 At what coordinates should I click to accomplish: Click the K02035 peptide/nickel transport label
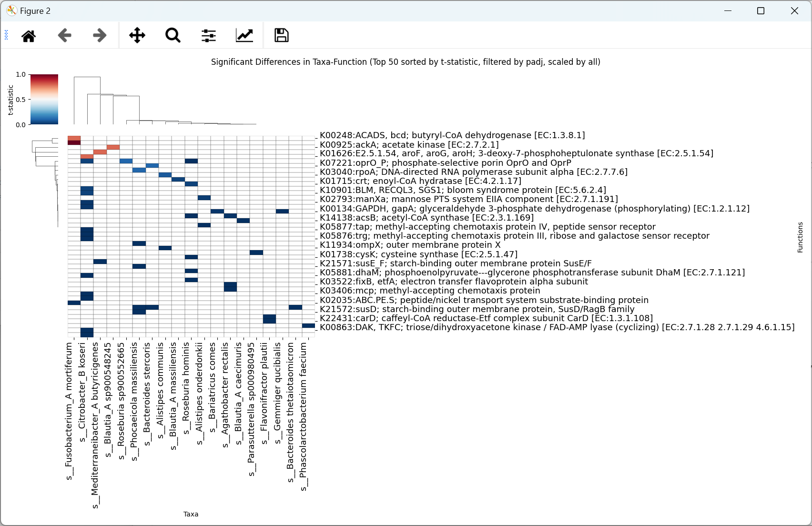[x=484, y=300]
